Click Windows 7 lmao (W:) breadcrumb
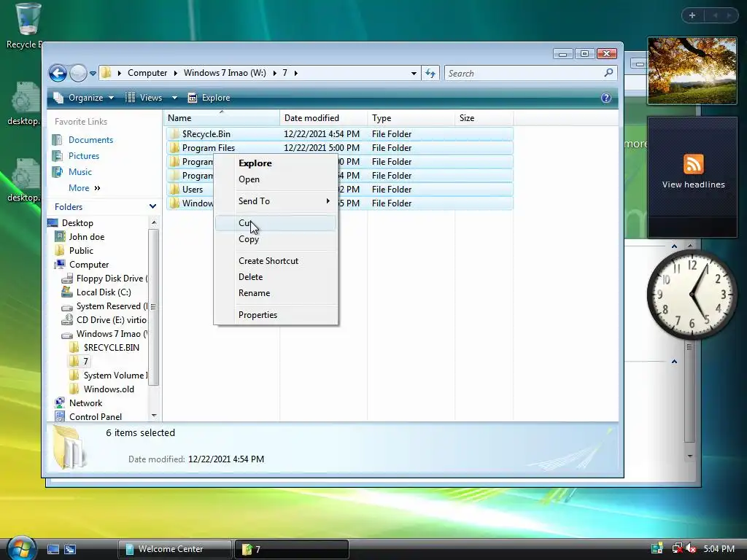Viewport: 747px width, 560px height. (x=225, y=73)
